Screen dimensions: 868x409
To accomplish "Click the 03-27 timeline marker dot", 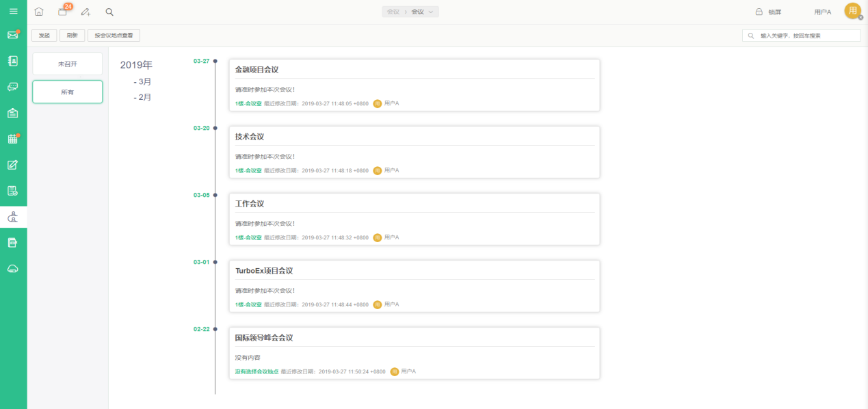I will 215,61.
